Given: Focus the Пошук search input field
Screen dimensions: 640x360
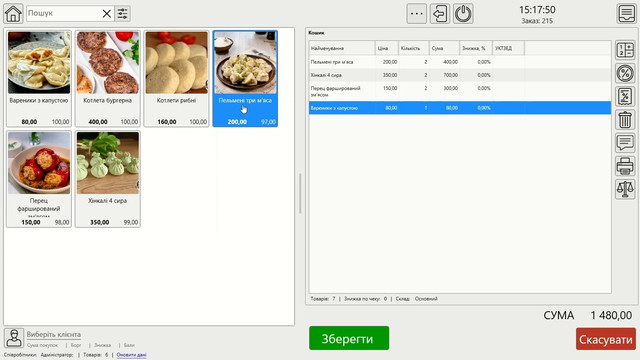Looking at the screenshot, I should pos(64,13).
